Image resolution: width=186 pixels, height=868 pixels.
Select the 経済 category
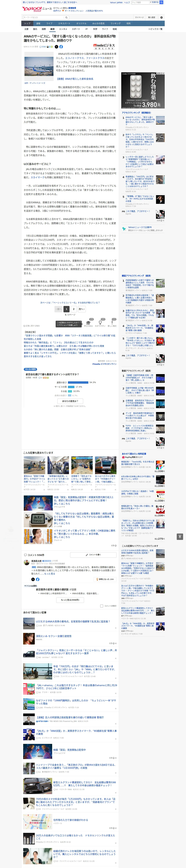click(x=52, y=29)
